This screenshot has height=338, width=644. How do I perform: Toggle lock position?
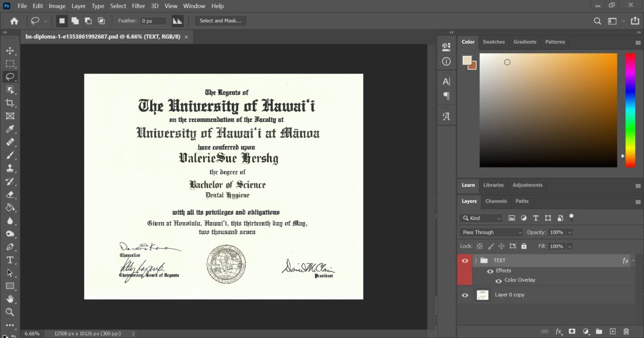pyautogui.click(x=501, y=246)
